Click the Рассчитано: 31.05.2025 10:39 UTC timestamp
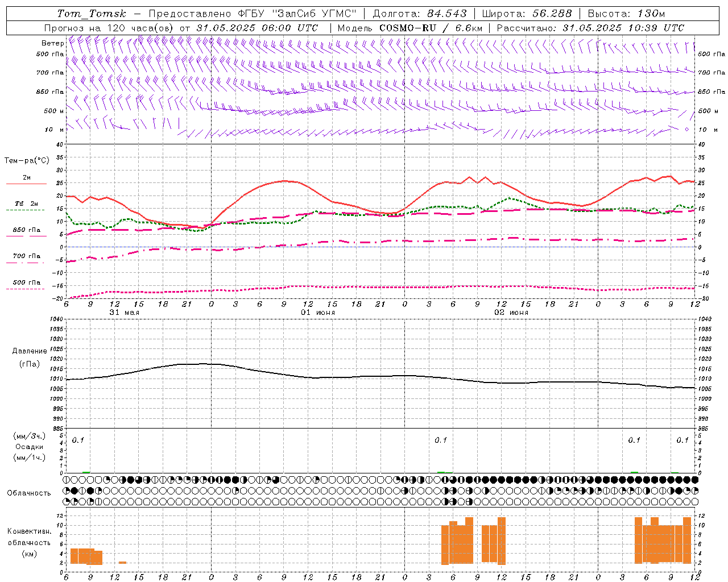Viewport: 728px width, 582px height. click(590, 28)
